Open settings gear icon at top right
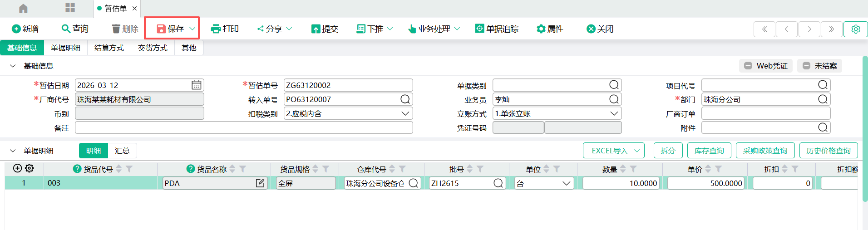Screen dimensions: 868x230 pos(855,29)
